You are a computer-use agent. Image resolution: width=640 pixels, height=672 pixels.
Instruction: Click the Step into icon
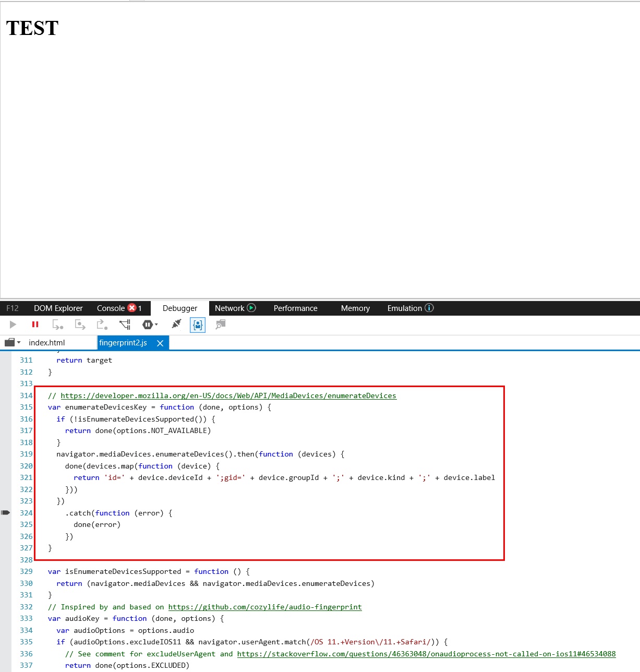click(x=57, y=325)
